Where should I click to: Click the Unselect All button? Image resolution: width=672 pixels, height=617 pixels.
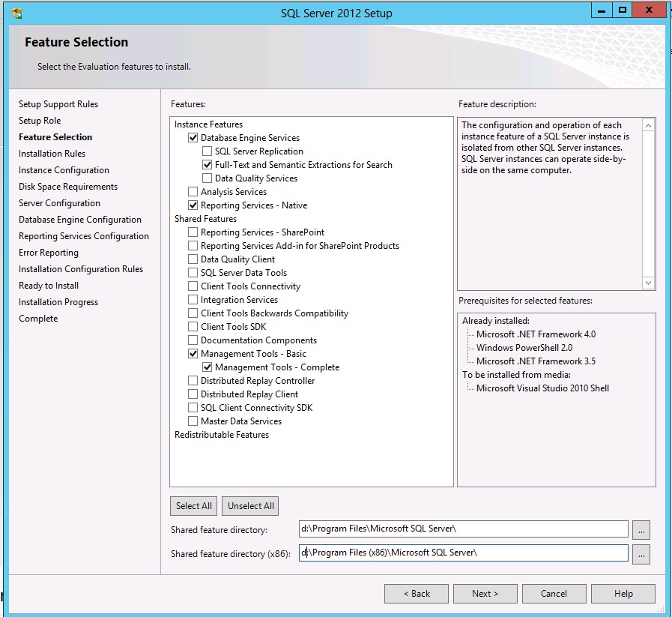(251, 506)
